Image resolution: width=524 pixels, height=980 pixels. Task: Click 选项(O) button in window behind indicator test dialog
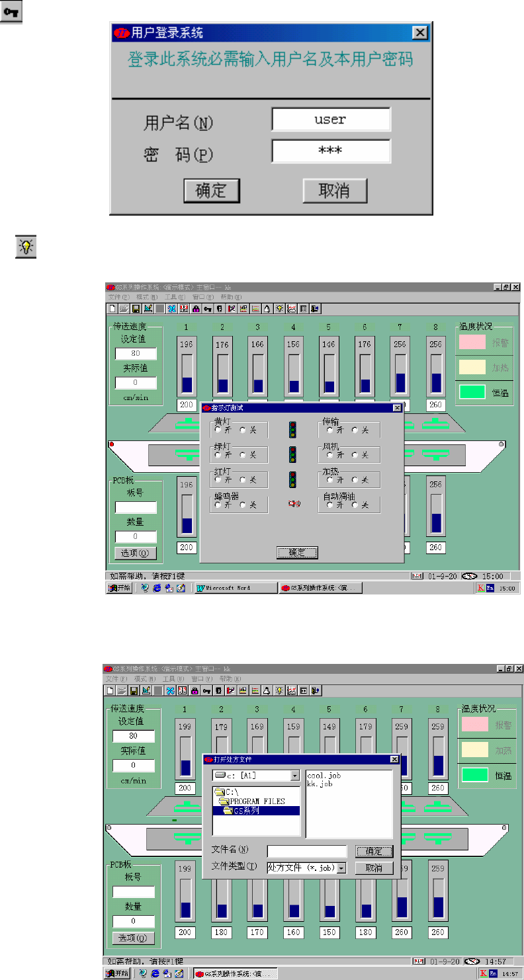[x=136, y=553]
